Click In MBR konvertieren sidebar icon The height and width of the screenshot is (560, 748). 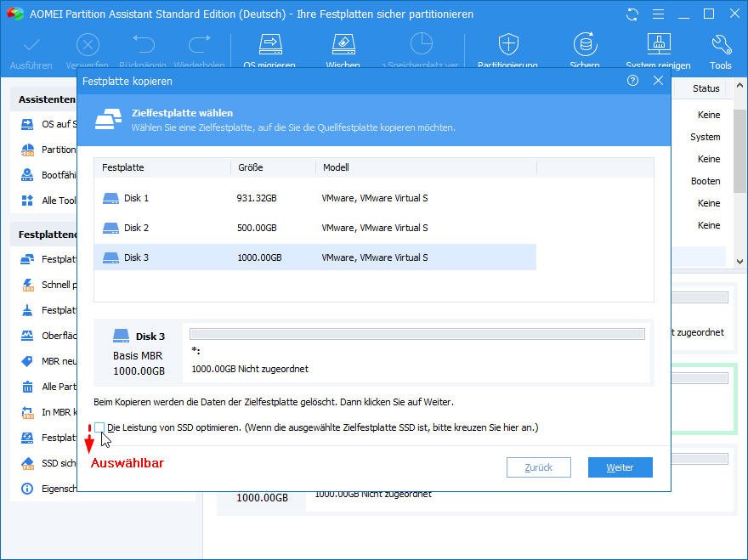pyautogui.click(x=27, y=412)
